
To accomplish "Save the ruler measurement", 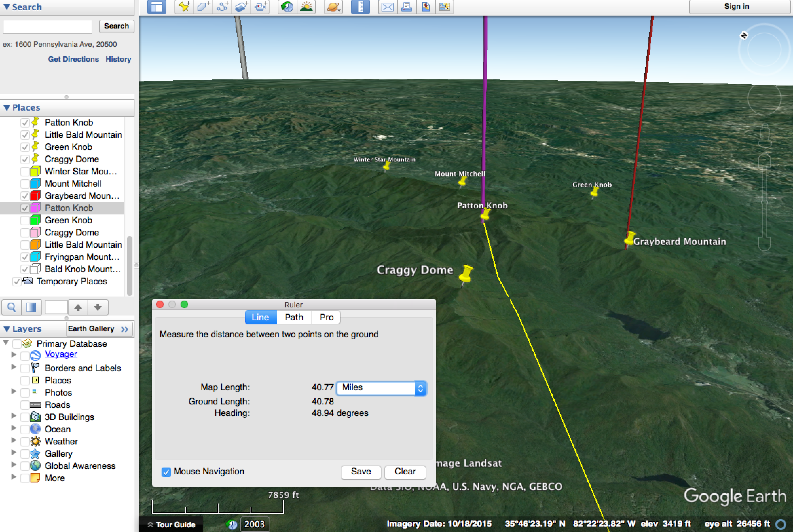I will tap(361, 472).
